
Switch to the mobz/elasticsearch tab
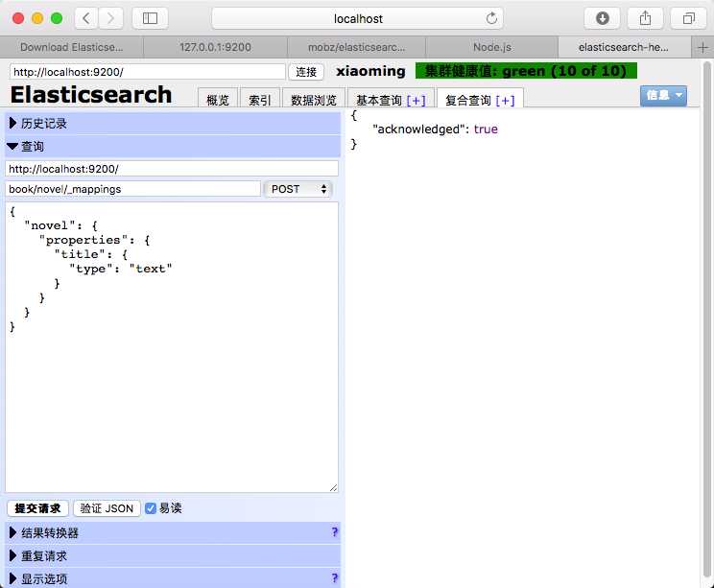(356, 47)
